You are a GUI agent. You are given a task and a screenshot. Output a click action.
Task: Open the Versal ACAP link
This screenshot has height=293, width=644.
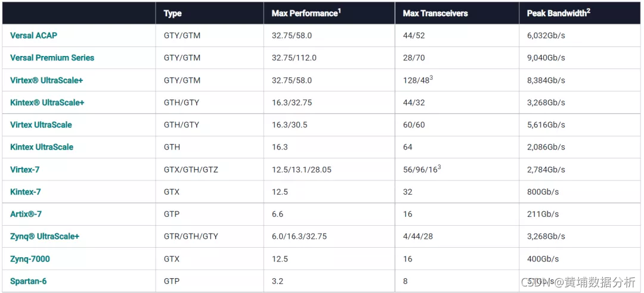33,35
